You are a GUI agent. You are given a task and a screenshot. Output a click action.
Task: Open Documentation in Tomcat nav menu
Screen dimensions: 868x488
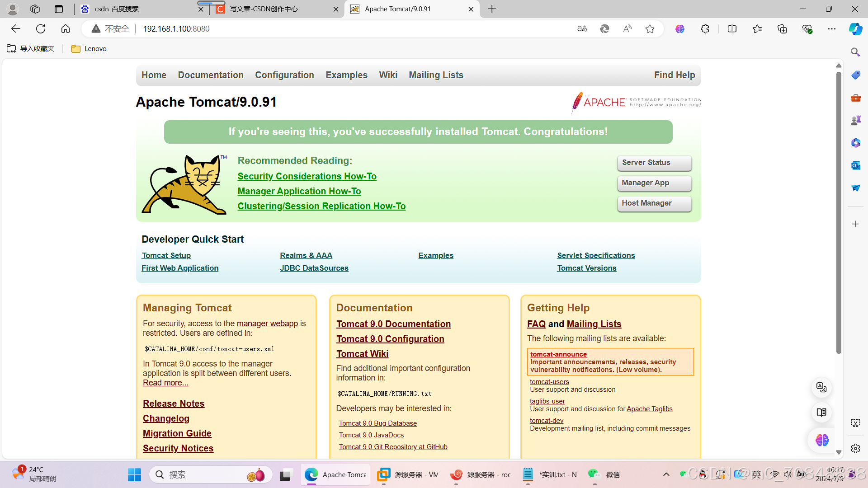[x=211, y=75]
